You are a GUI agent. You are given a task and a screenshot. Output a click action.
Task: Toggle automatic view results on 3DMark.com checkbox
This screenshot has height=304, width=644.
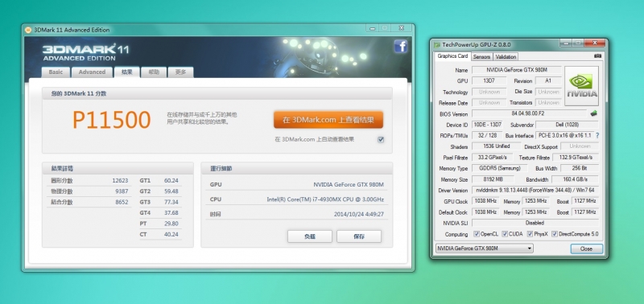[x=381, y=139]
